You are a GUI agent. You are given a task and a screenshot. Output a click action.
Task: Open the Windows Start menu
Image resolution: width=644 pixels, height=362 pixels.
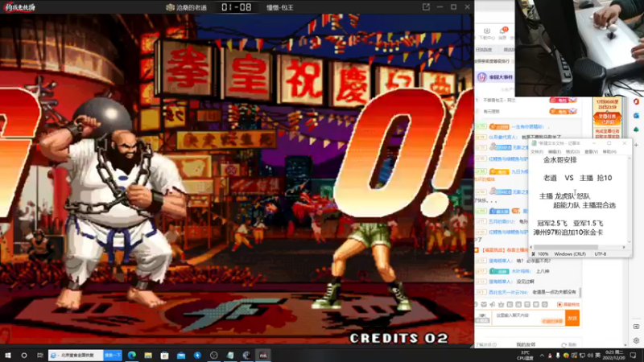(8, 355)
